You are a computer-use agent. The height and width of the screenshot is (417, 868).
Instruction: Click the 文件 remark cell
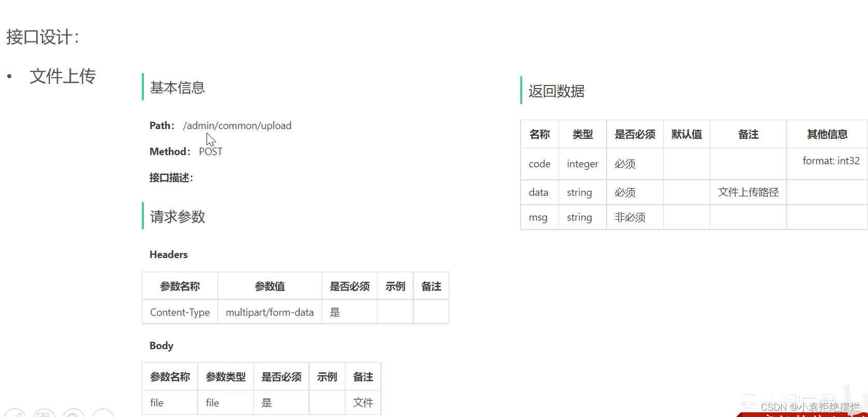[363, 402]
